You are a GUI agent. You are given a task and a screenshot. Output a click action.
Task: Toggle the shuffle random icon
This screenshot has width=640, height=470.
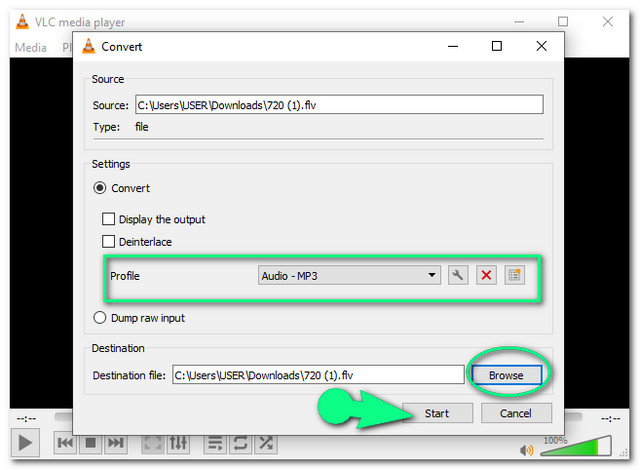click(x=266, y=443)
